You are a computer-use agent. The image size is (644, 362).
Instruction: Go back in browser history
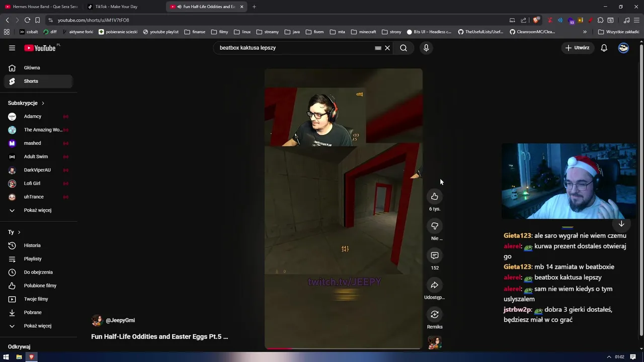tap(7, 20)
